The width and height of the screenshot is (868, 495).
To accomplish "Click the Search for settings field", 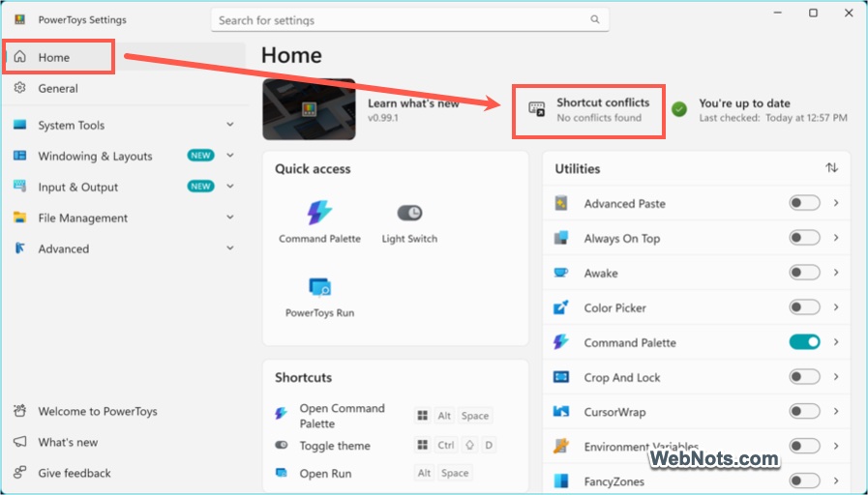I will (x=410, y=20).
